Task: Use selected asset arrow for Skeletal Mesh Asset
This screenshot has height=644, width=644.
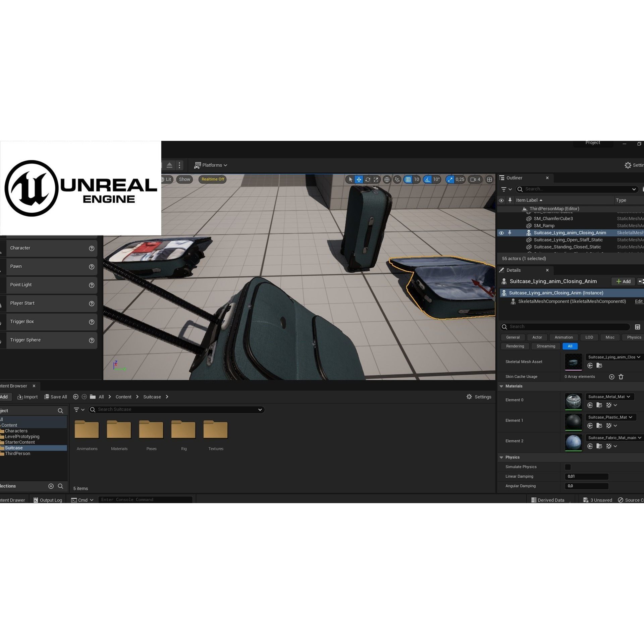Action: (x=590, y=366)
